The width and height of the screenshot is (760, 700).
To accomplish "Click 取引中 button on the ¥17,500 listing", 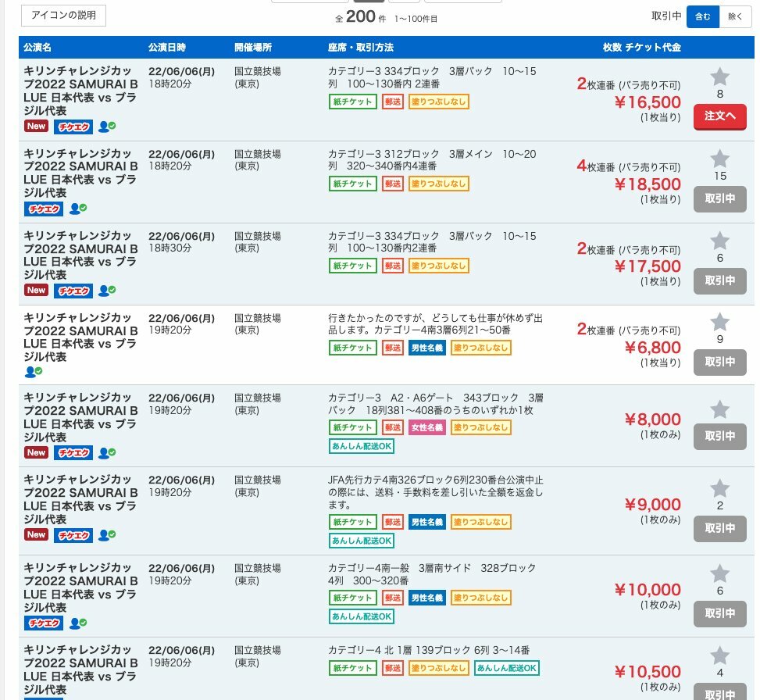I will [x=719, y=280].
